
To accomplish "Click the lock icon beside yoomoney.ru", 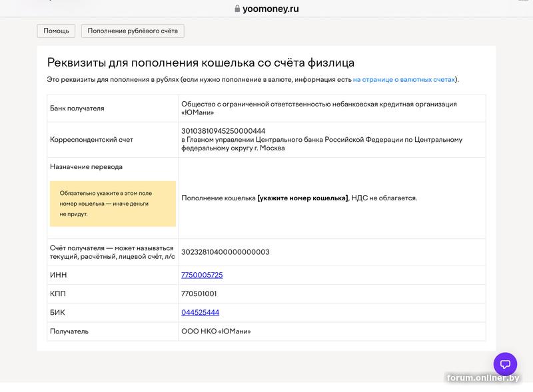I will 237,9.
